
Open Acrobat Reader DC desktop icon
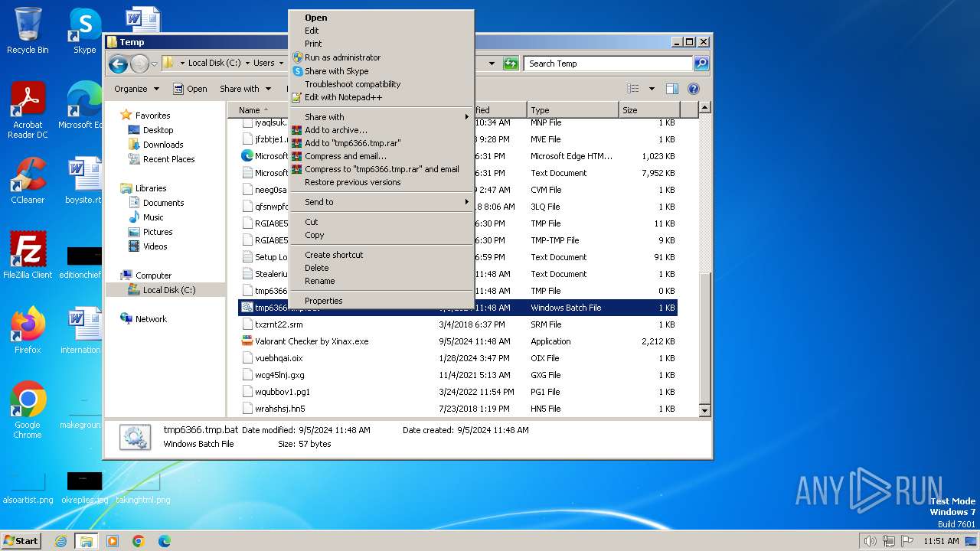click(28, 110)
